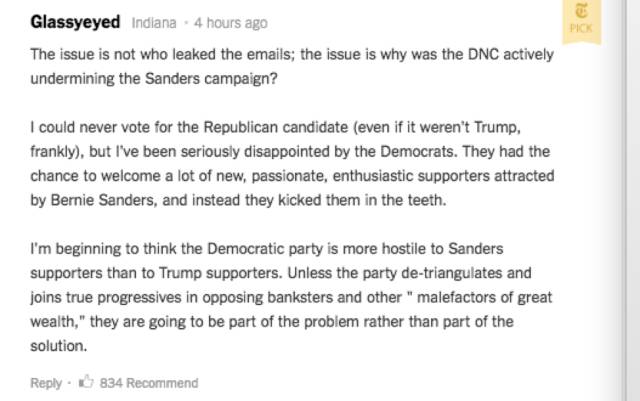Viewport: 640px width, 401px height.
Task: Click the line starting "I'm beginning to think"
Action: click(266, 248)
